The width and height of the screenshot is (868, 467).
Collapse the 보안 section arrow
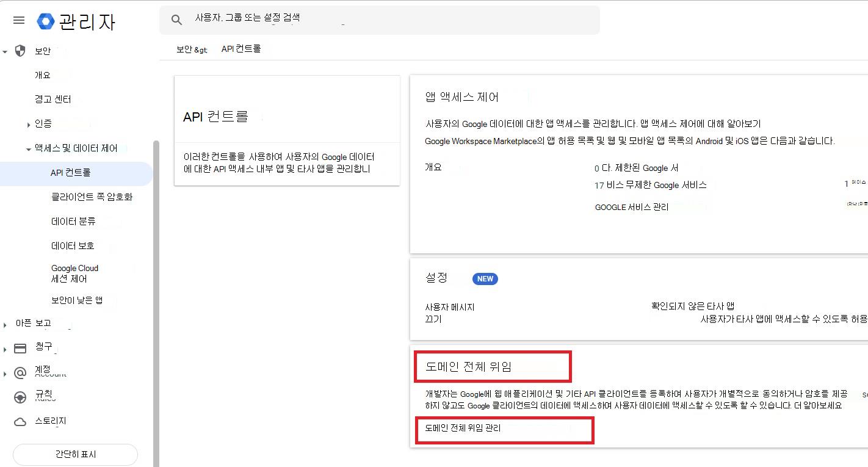(x=5, y=52)
